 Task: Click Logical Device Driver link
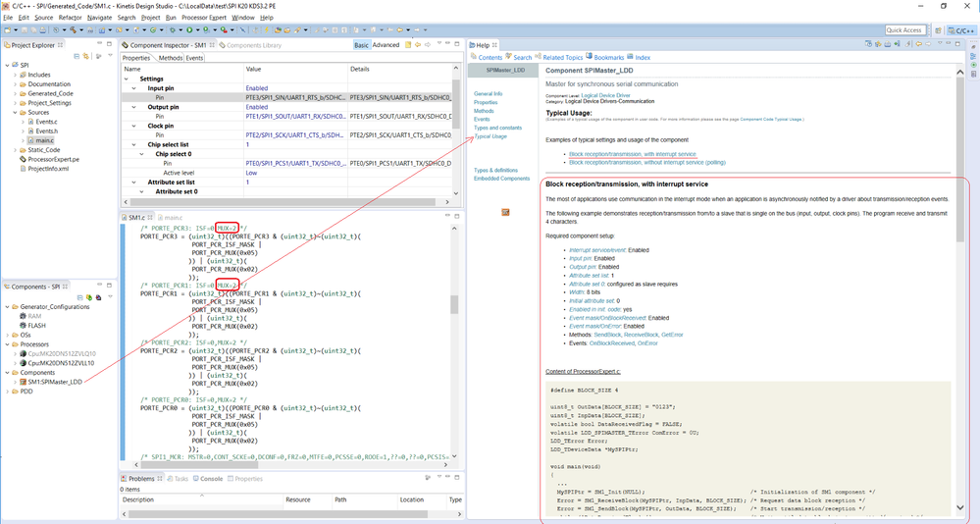[605, 95]
